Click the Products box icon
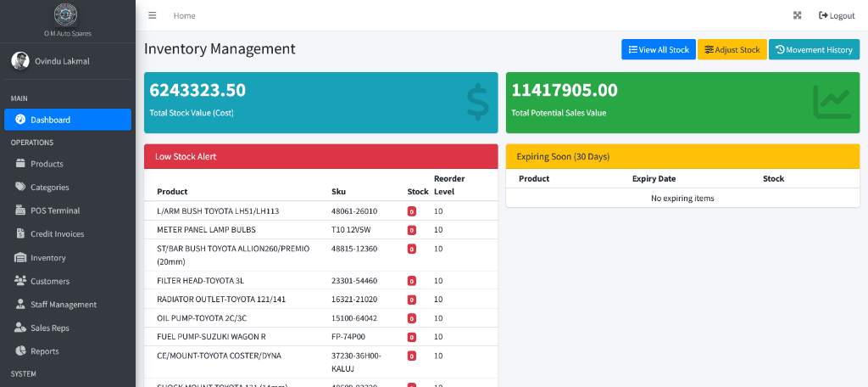Viewport: 868px width, 387px height. pos(20,164)
